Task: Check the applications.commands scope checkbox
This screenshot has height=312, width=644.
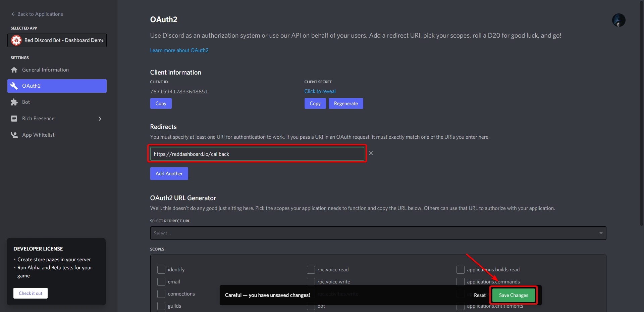Action: (461, 281)
